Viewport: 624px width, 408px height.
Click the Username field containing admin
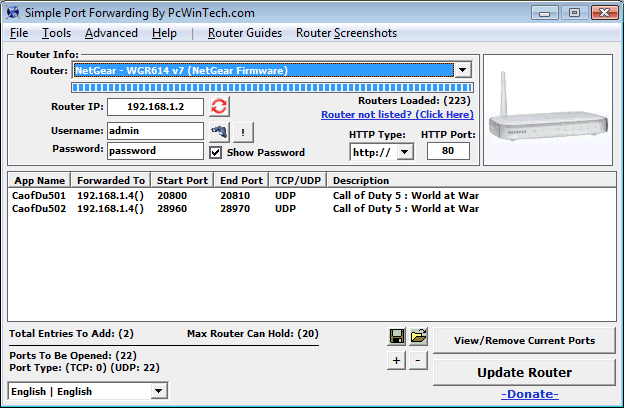(x=155, y=131)
